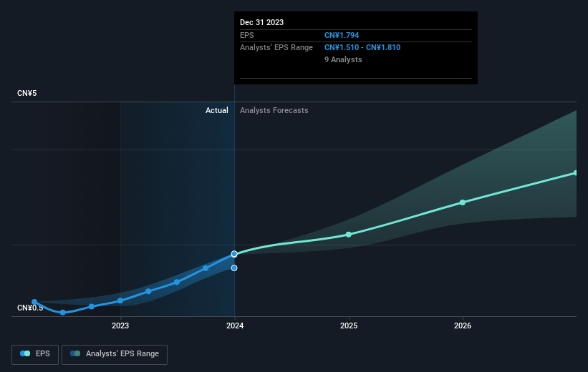Click the Analysts' EPS Range legend color swatch

coord(75,353)
